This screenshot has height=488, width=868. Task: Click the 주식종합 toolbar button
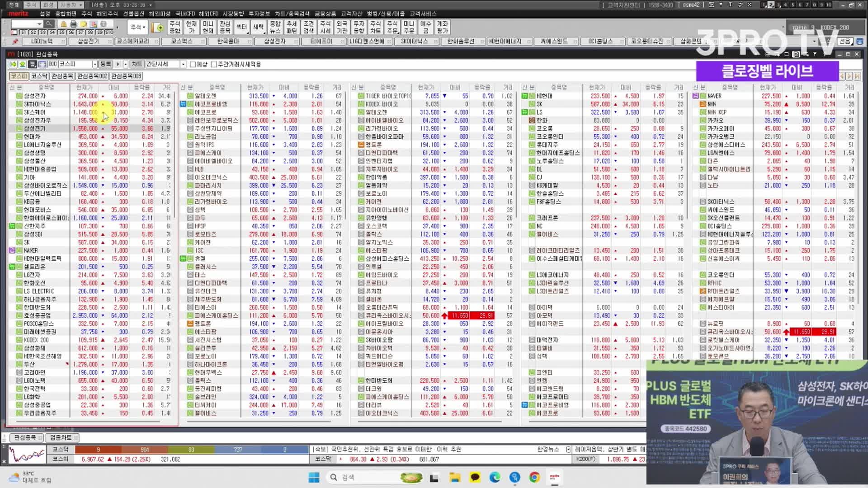coord(175,27)
